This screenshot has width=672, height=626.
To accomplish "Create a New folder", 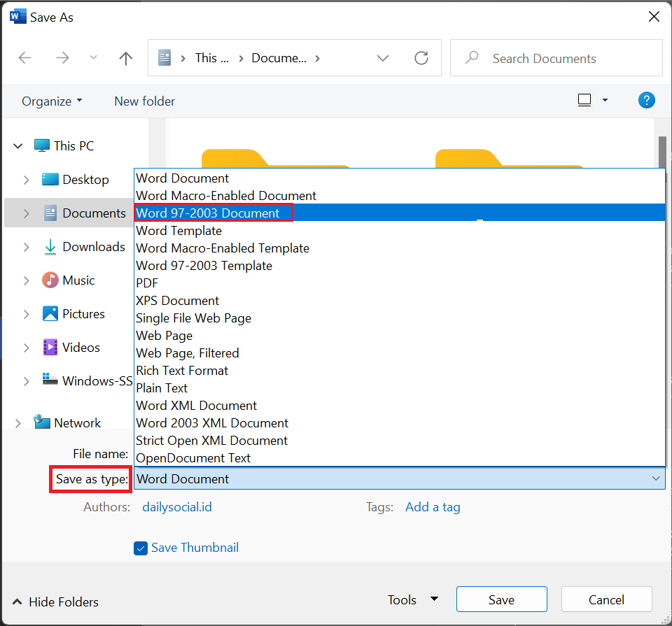I will [144, 101].
